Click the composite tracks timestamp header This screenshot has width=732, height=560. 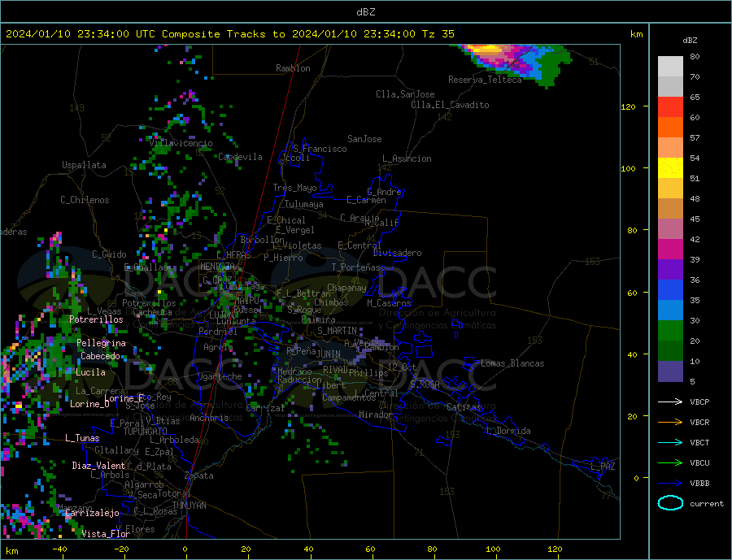[x=229, y=34]
